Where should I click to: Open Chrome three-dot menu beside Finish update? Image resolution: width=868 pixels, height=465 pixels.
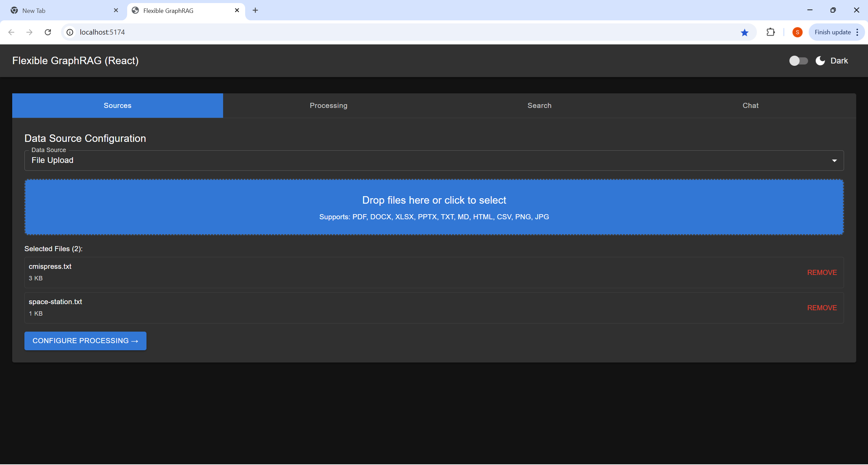tap(857, 32)
